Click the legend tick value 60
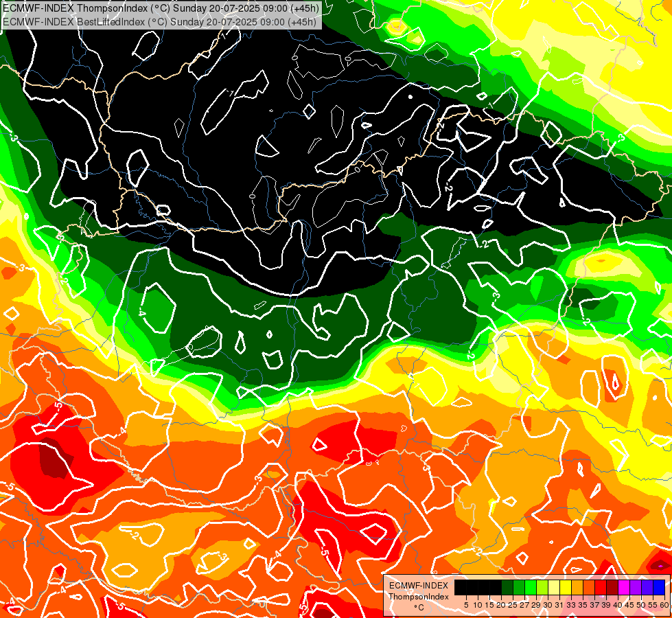Image resolution: width=672 pixels, height=618 pixels. 664,605
